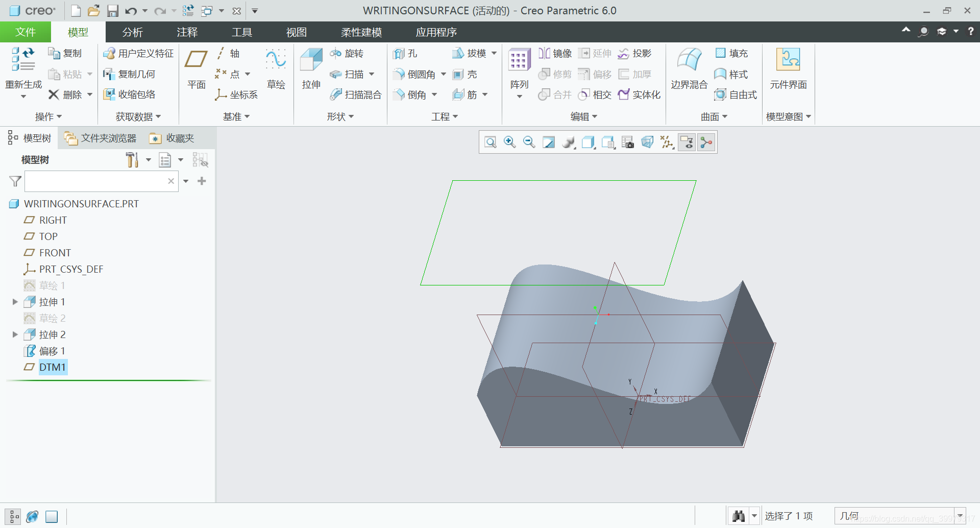Screen dimensions: 980x528
Task: Activate the Extrude (拉伸) tool
Action: coord(311,69)
